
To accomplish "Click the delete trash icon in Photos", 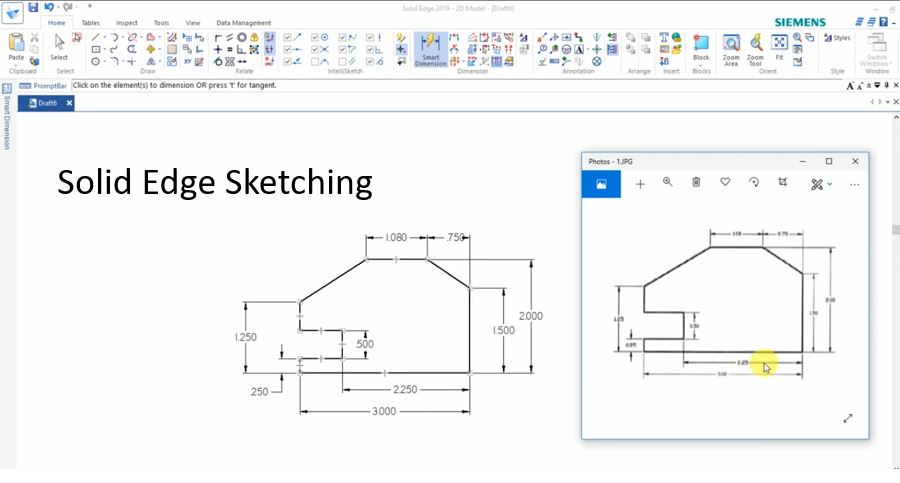I will click(x=696, y=182).
